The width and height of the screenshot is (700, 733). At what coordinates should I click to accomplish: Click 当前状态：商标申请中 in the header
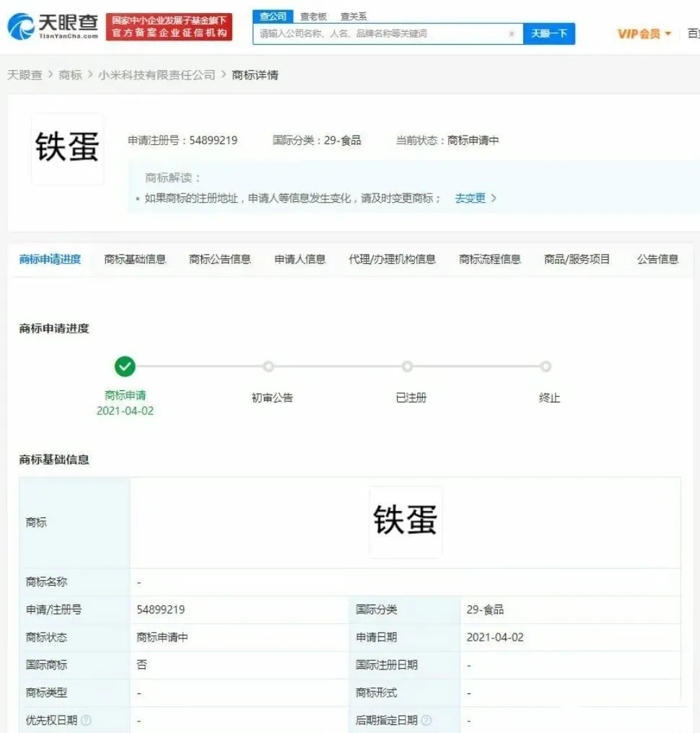(x=447, y=140)
